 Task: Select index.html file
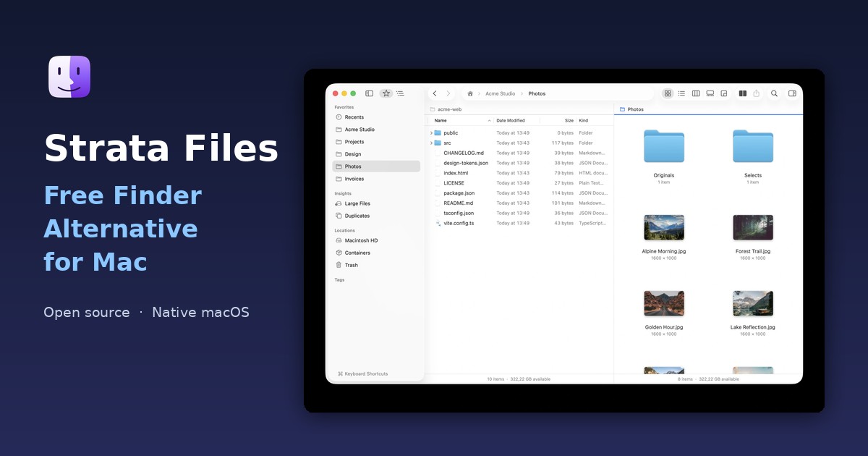(x=519, y=173)
